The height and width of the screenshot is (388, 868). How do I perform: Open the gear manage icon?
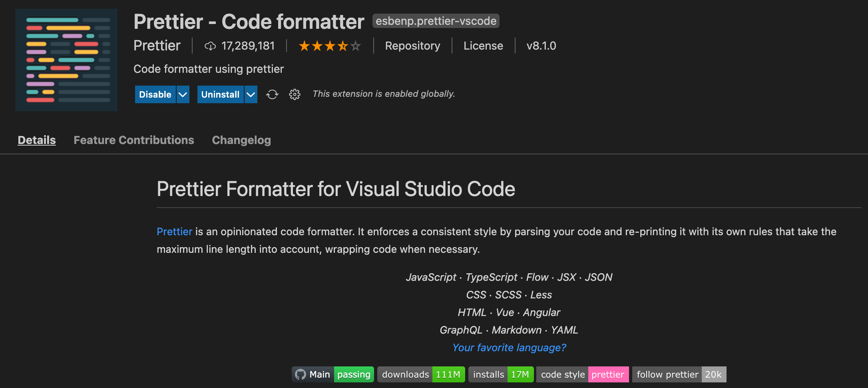click(295, 94)
